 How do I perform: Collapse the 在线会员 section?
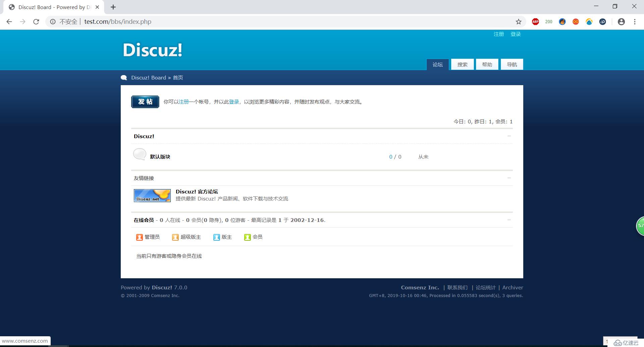(509, 220)
